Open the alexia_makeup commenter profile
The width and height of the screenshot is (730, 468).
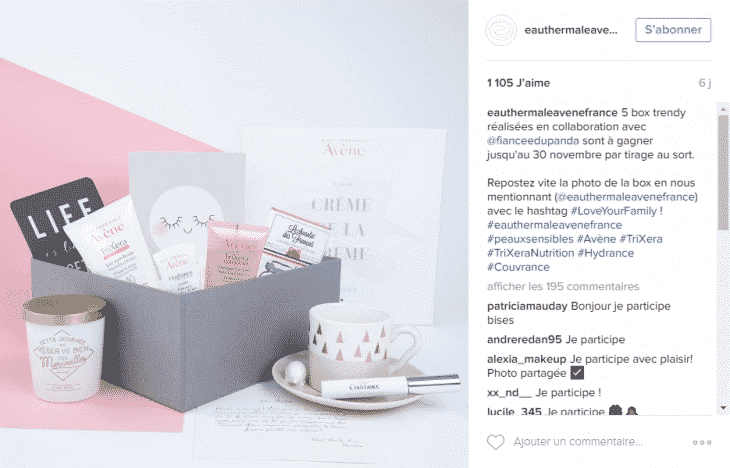(x=527, y=359)
